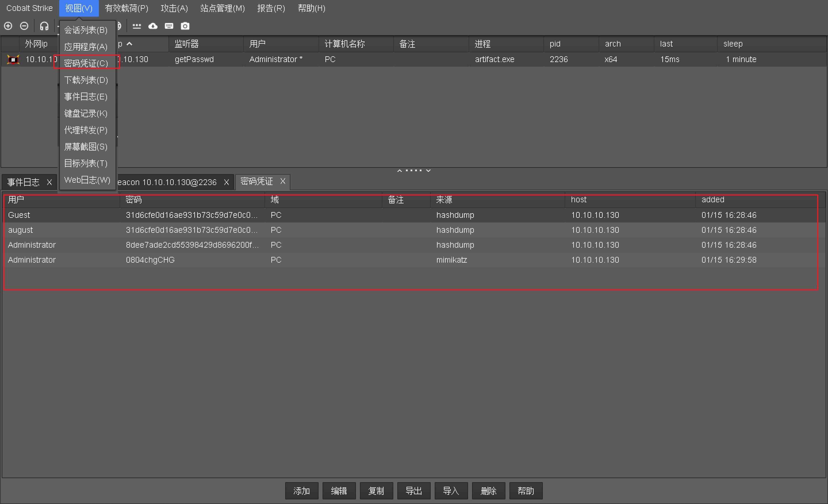Click the disconnect minus icon
The image size is (828, 504).
tap(24, 26)
